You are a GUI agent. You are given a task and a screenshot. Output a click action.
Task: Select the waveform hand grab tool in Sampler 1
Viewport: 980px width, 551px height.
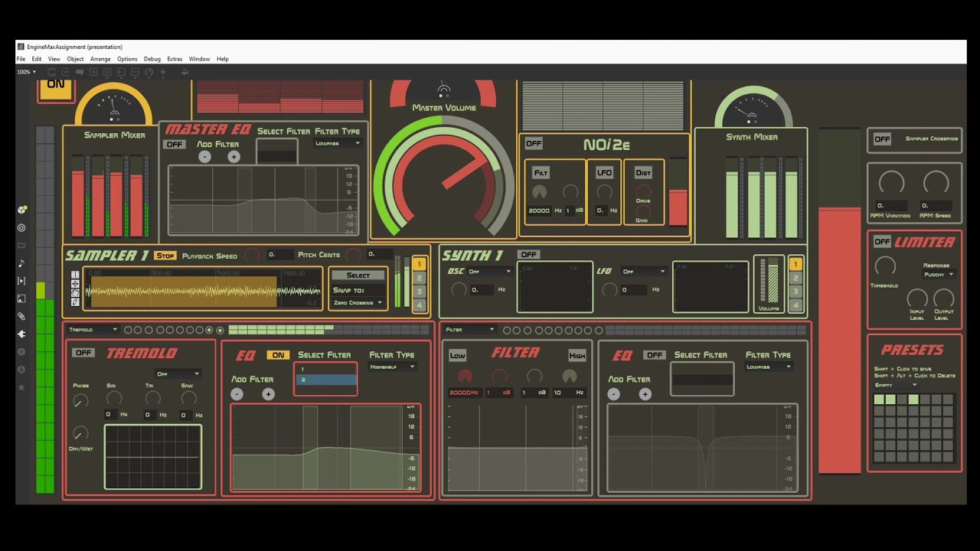coord(75,293)
